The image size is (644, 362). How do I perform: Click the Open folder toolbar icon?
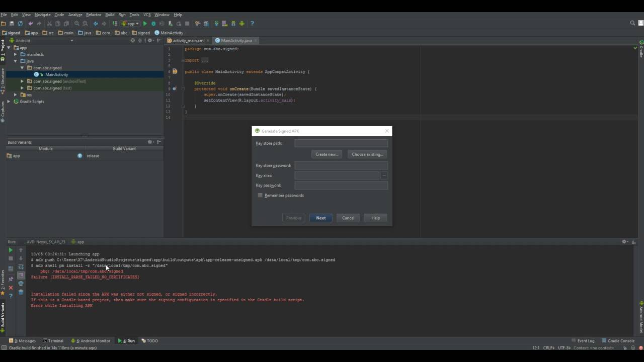3,23
